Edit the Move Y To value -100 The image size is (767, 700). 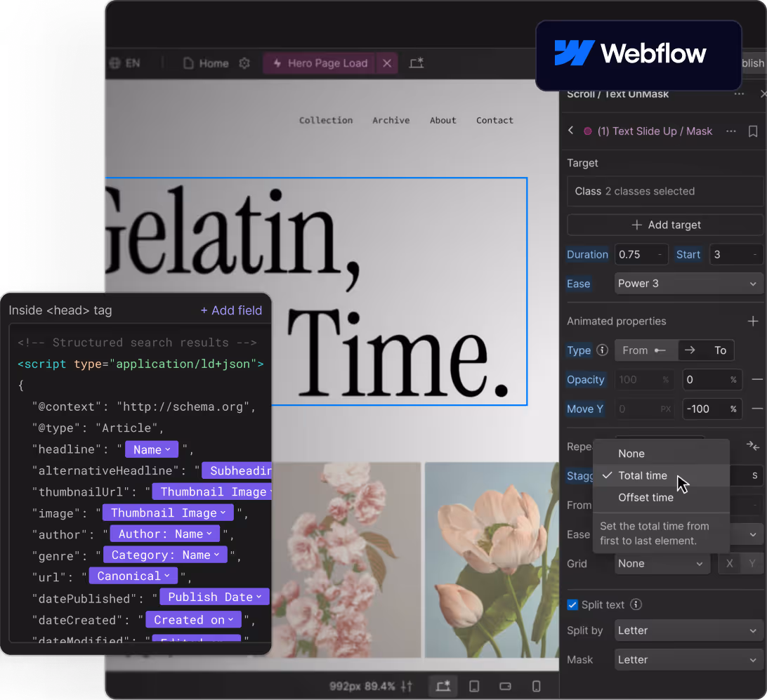point(712,409)
